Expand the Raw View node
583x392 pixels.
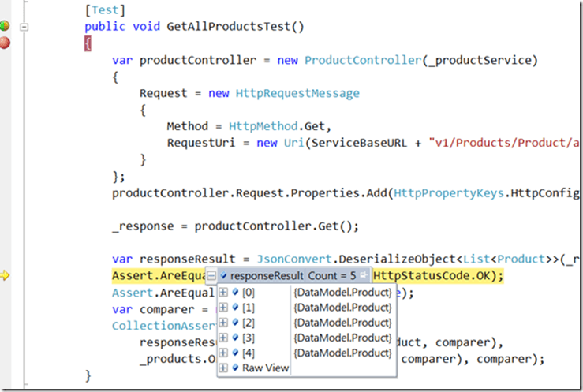[x=224, y=368]
